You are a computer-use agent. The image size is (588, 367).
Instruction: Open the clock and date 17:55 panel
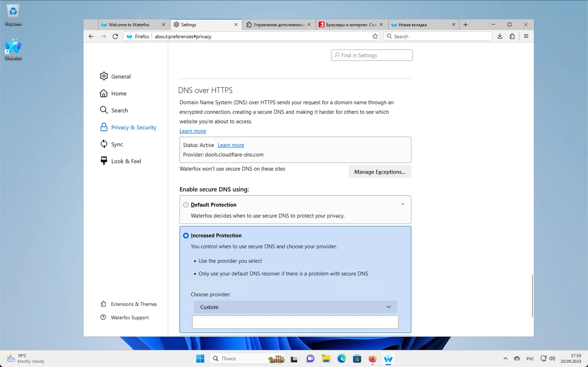(571, 358)
